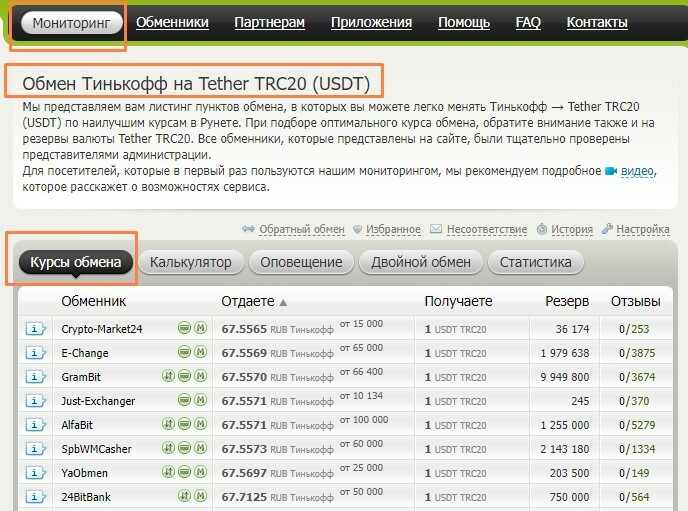The width and height of the screenshot is (688, 511).
Task: Click the card icon in the Crypto-Market24 row
Action: click(185, 328)
